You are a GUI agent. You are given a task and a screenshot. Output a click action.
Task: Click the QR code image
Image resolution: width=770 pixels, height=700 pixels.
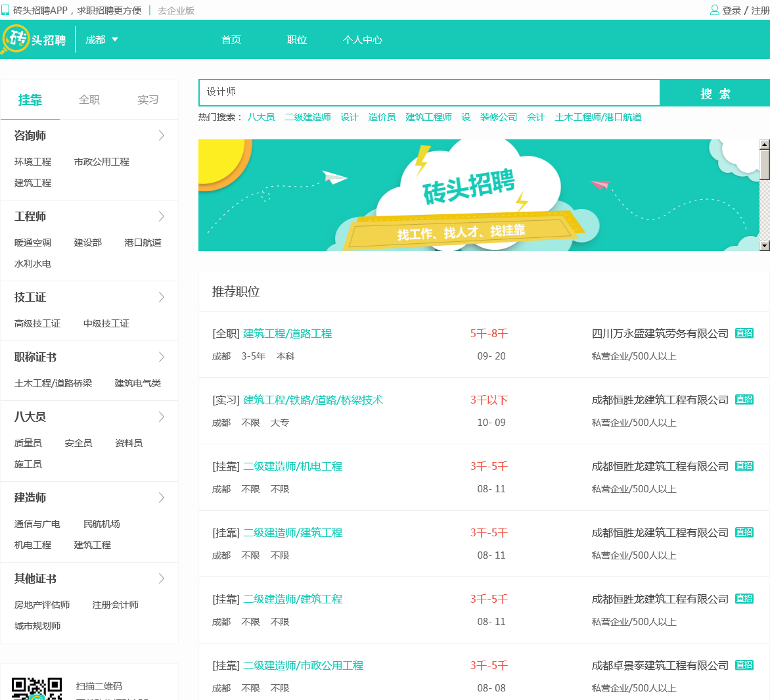(37, 688)
